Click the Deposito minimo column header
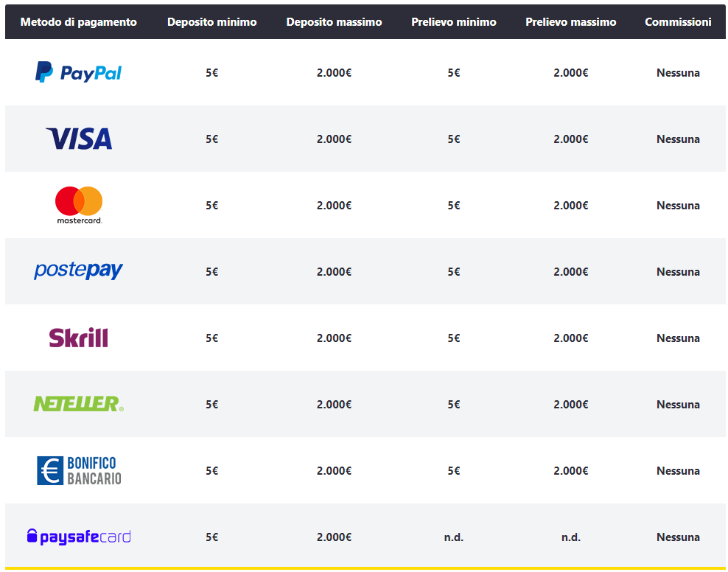Screen dimensions: 728x572 click(x=211, y=22)
